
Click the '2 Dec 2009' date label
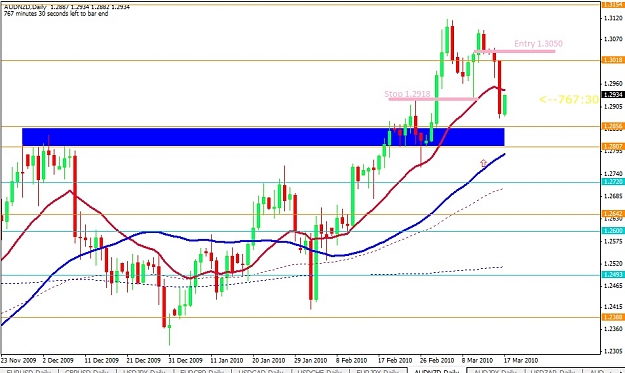point(58,360)
